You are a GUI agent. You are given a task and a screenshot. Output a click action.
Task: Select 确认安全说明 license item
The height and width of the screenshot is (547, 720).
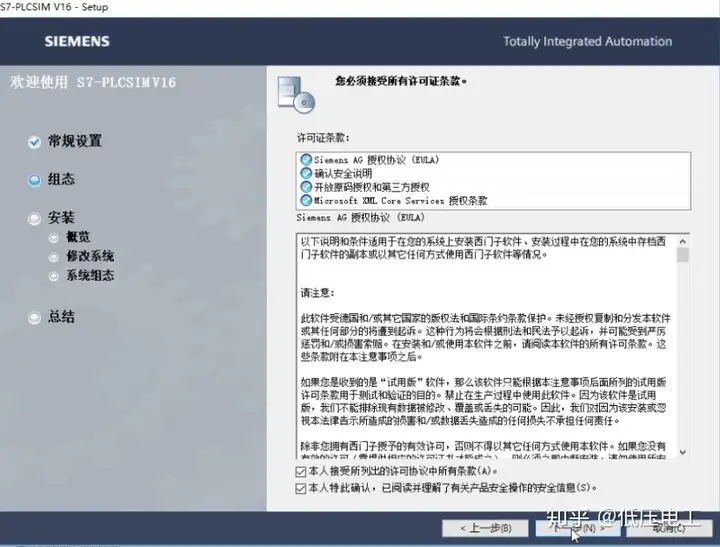pos(343,174)
